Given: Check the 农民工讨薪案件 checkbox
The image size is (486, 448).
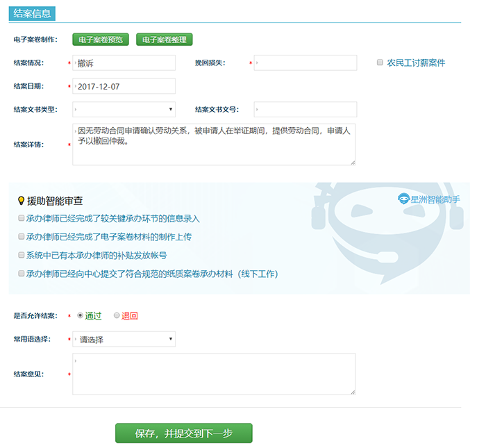Looking at the screenshot, I should (380, 63).
